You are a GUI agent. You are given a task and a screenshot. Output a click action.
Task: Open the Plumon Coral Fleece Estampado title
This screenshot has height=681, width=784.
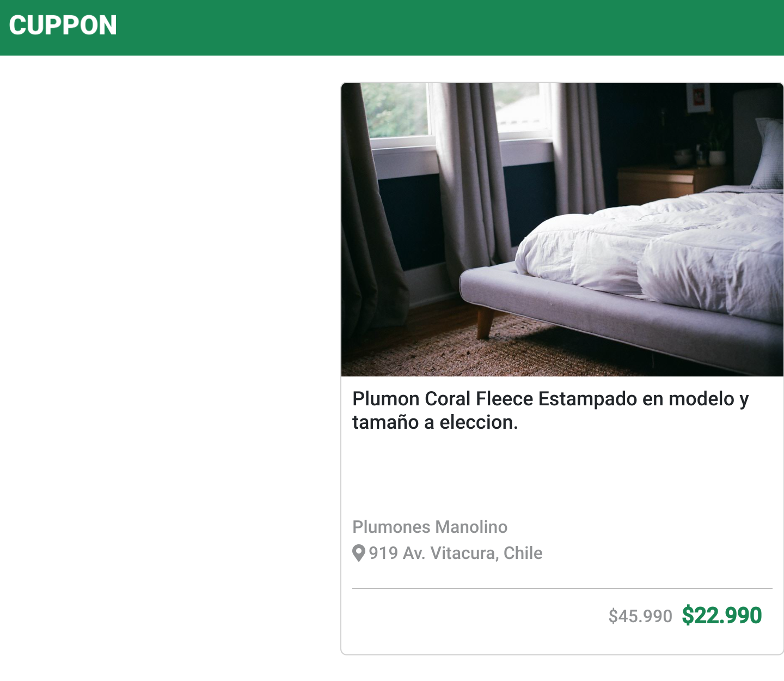coord(550,410)
